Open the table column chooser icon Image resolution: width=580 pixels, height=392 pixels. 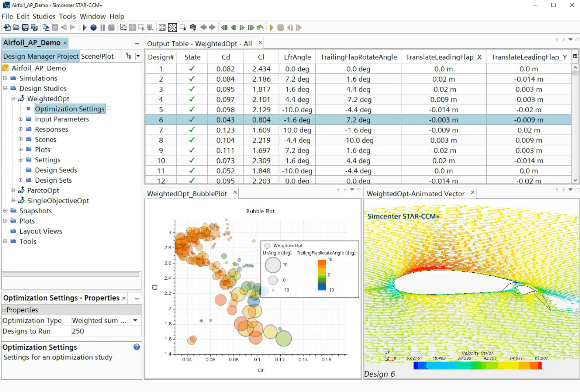575,56
